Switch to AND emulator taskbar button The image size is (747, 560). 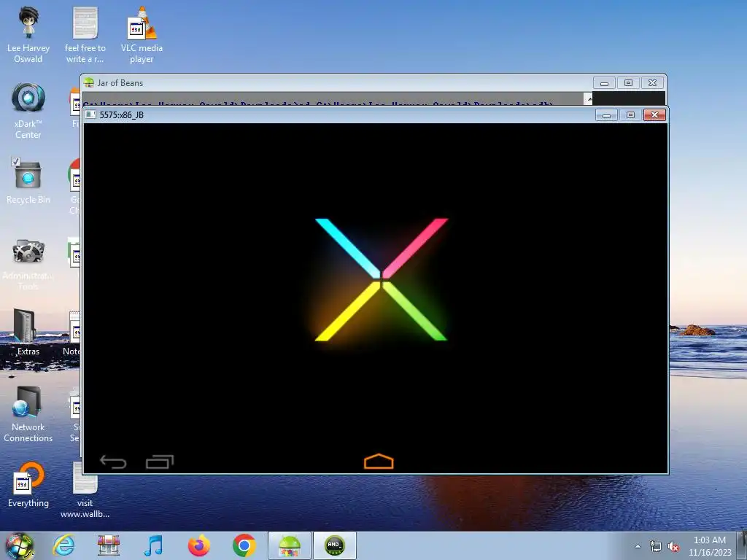tap(334, 545)
